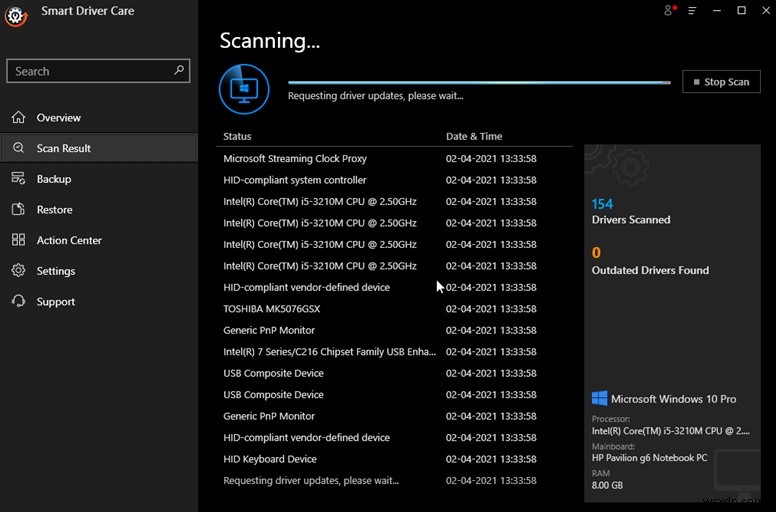Click the Support headset icon
The image size is (776, 512).
point(18,301)
